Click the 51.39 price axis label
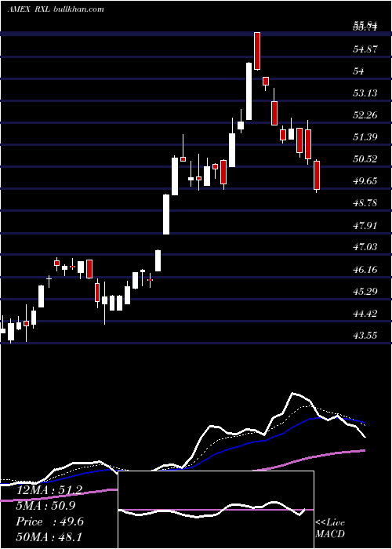Screen dimensions: 392x549 coord(365,137)
